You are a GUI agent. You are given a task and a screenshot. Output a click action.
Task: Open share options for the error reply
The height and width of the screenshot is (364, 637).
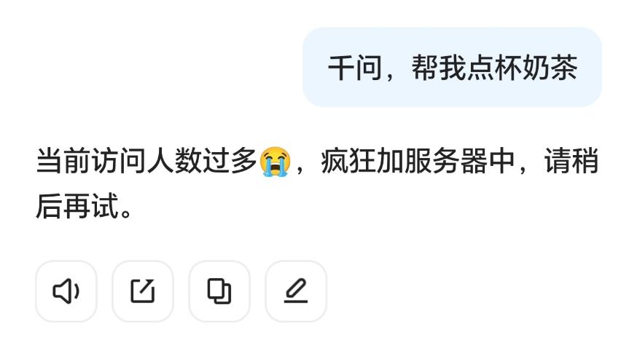[x=143, y=291]
